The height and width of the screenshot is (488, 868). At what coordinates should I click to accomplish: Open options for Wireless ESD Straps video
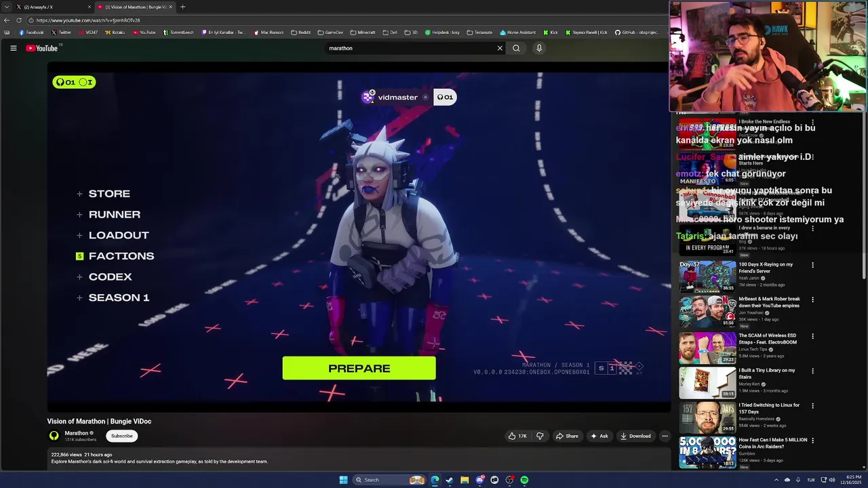coord(812,336)
